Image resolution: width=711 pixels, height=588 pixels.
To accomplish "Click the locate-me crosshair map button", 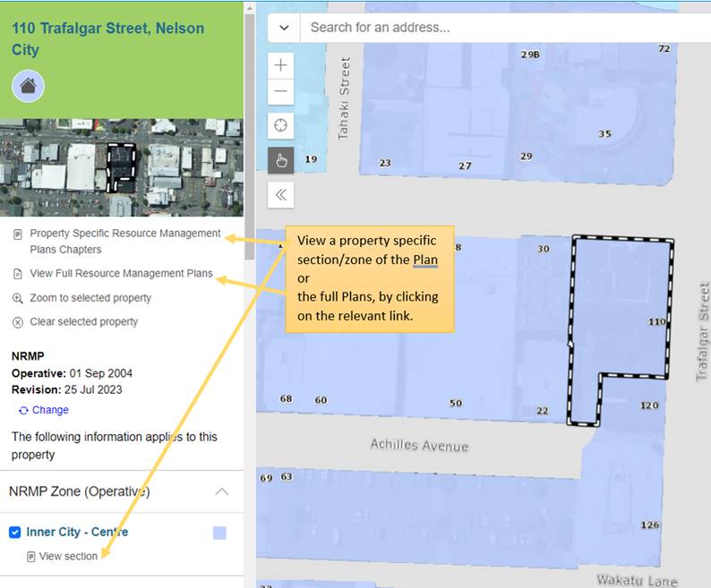I will tap(280, 125).
